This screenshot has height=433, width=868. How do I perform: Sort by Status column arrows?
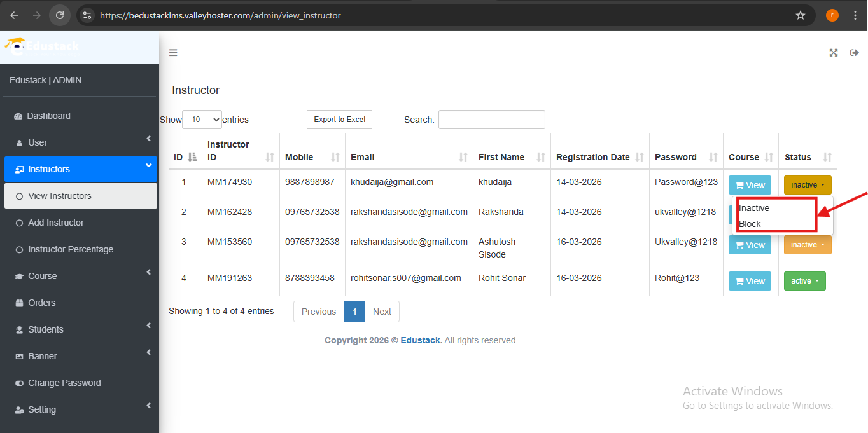(x=827, y=157)
